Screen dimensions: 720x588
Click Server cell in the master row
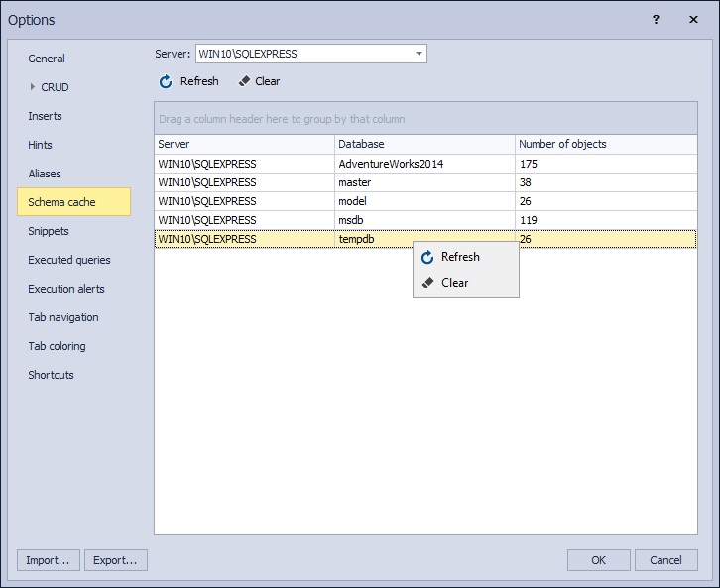244,182
